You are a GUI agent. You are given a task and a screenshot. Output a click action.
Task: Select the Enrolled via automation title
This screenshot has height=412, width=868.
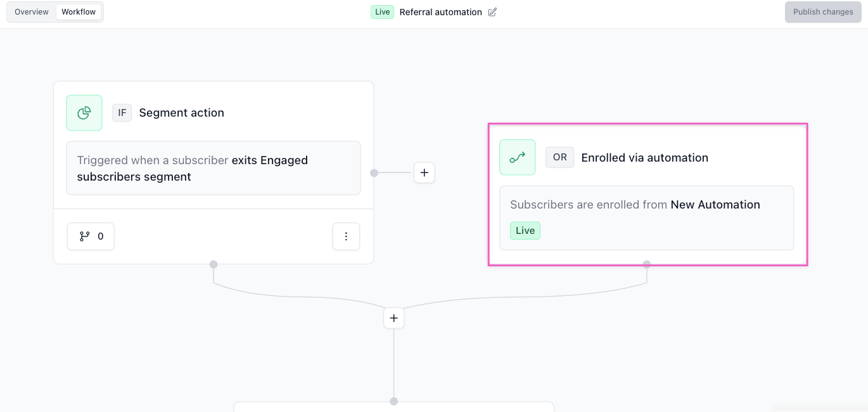(x=644, y=158)
